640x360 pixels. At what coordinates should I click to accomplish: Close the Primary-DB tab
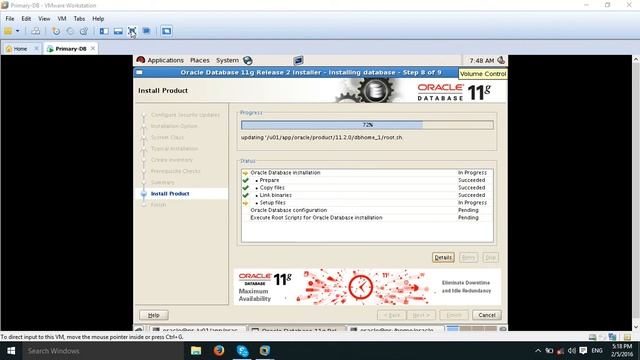point(93,49)
